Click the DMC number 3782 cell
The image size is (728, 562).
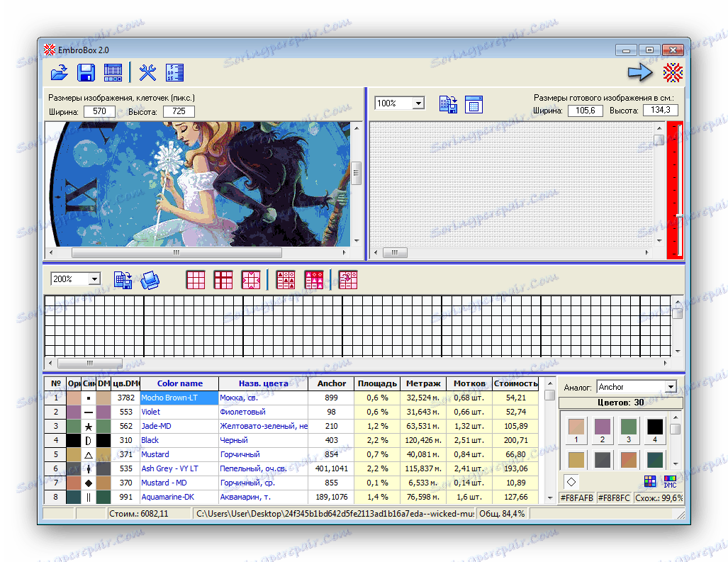pos(125,398)
